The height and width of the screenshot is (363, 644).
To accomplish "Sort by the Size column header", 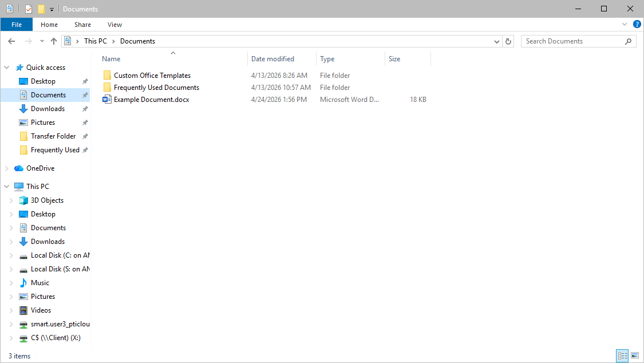I will point(394,59).
